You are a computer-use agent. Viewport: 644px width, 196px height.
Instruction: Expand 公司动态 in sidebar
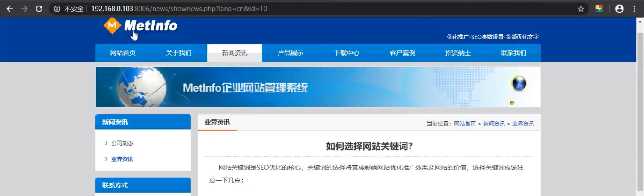[x=122, y=143]
